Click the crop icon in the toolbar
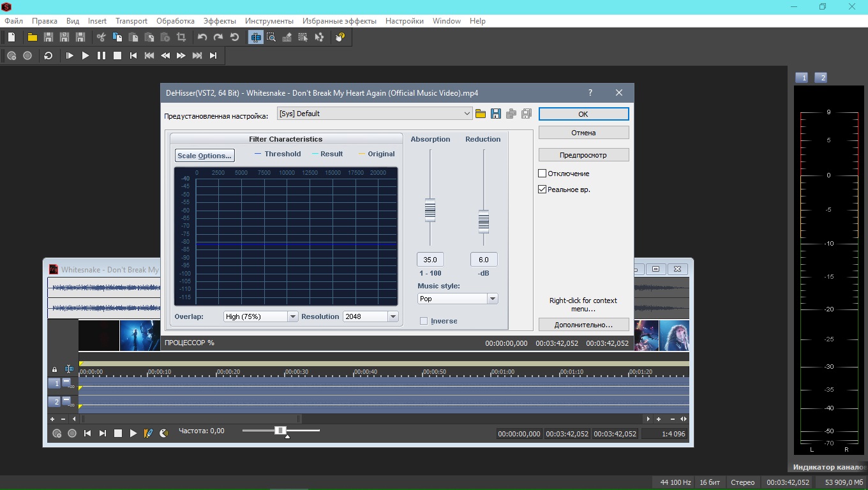This screenshot has width=868, height=490. [181, 38]
